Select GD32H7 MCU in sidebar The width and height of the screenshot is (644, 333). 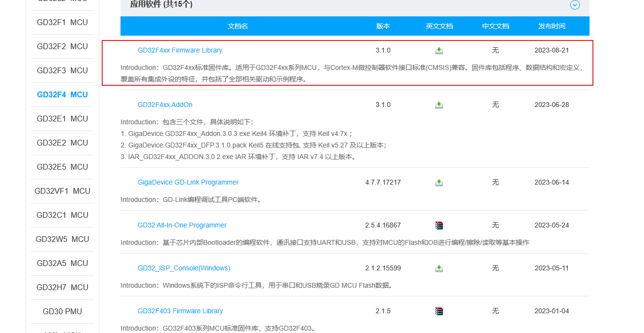[63, 287]
